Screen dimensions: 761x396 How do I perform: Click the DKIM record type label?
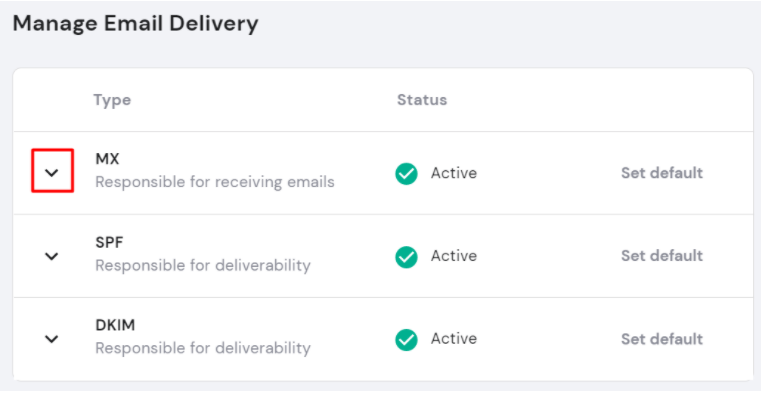click(x=115, y=325)
